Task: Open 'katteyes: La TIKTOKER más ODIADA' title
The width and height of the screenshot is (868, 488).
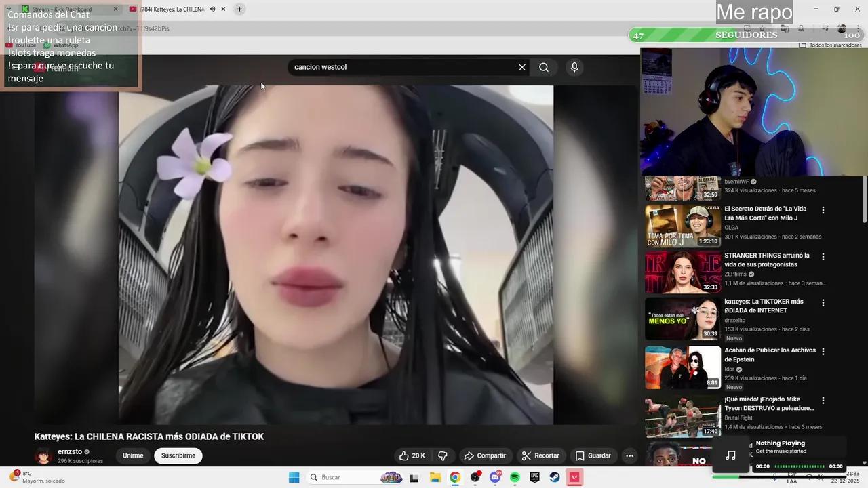Action: pyautogui.click(x=764, y=306)
